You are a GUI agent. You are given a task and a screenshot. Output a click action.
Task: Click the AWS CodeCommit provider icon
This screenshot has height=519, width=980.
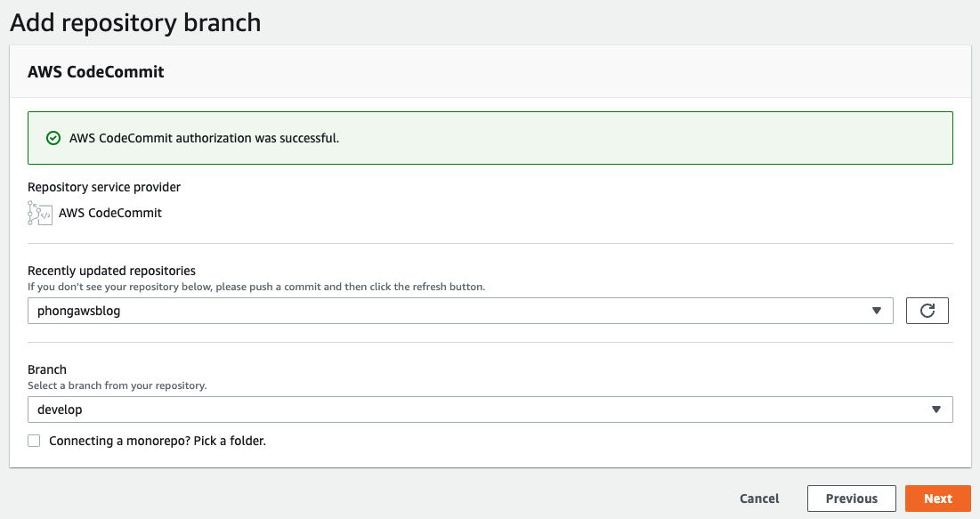[x=40, y=213]
